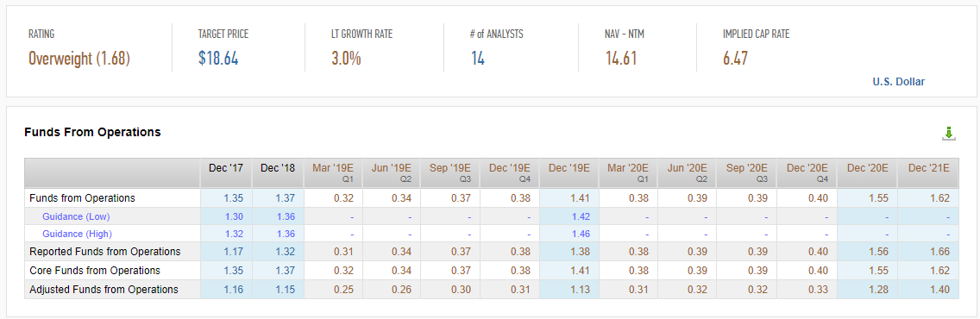Select the Dec '19E Q4 column header

[510, 173]
